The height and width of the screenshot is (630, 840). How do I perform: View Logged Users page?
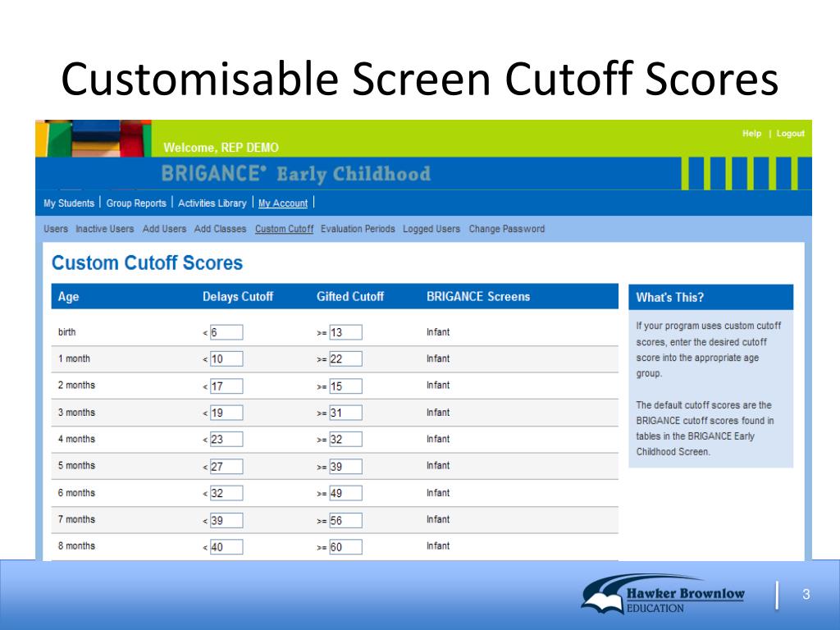[x=431, y=229]
